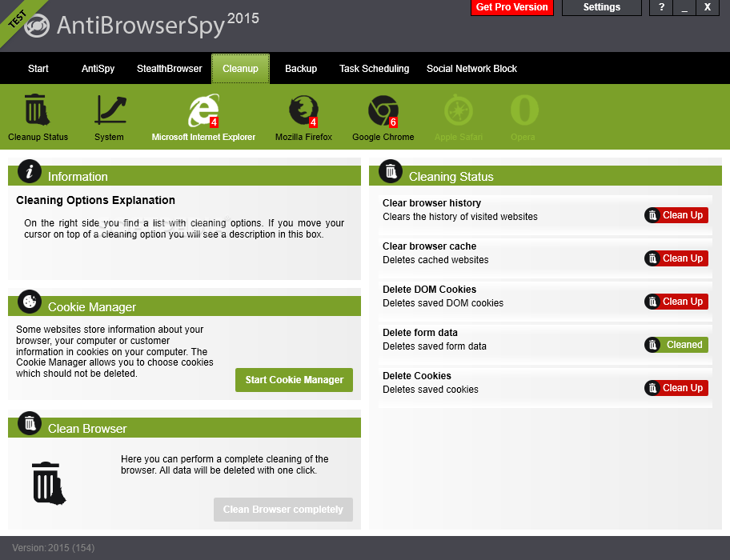Click the 'Delete Cookies' row title
730x560 pixels.
click(417, 376)
